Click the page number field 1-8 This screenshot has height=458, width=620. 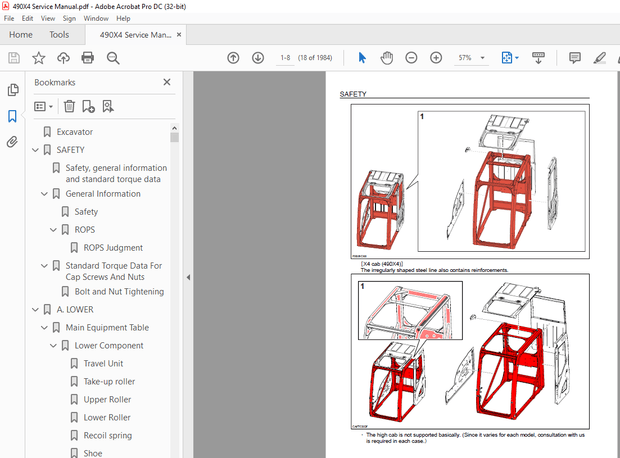pos(285,58)
